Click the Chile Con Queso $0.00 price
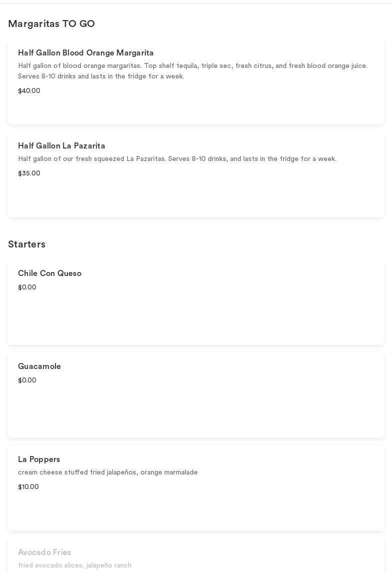The image size is (392, 573). coord(27,287)
